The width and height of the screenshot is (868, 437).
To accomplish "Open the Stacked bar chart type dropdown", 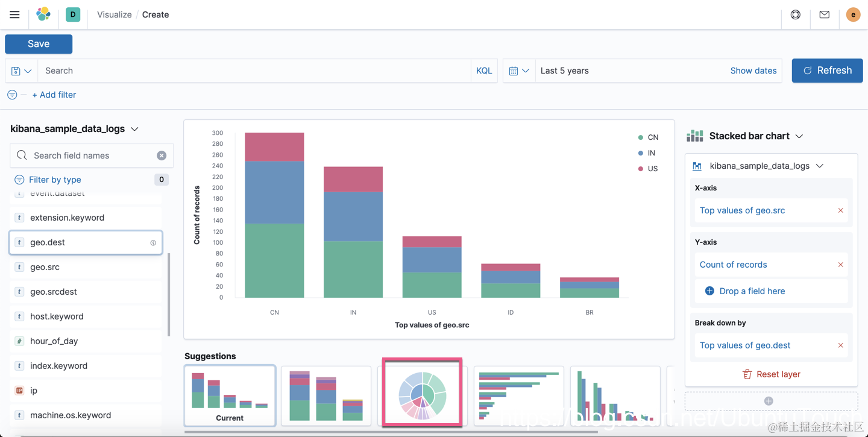I will click(756, 136).
